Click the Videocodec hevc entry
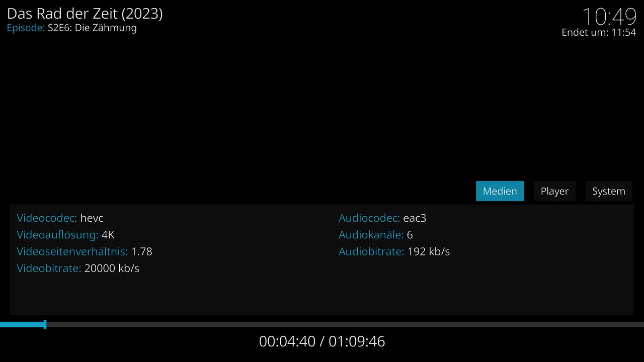The image size is (644, 362). pos(60,218)
